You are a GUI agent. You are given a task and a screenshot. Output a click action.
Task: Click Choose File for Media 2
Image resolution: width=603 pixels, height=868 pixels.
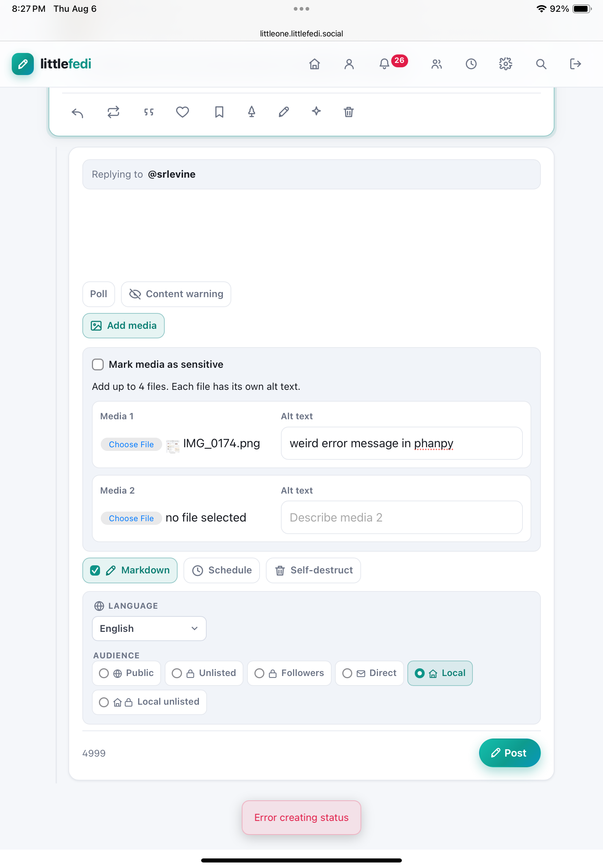pyautogui.click(x=131, y=518)
